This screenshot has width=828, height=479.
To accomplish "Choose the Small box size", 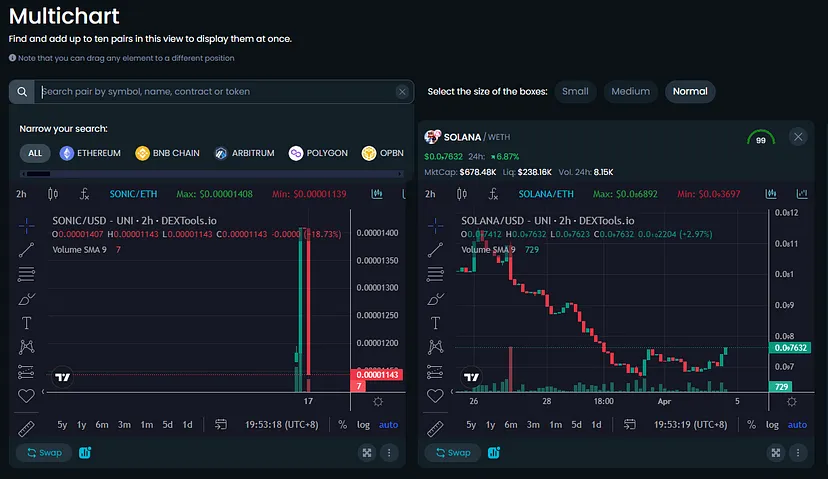I will [x=575, y=91].
